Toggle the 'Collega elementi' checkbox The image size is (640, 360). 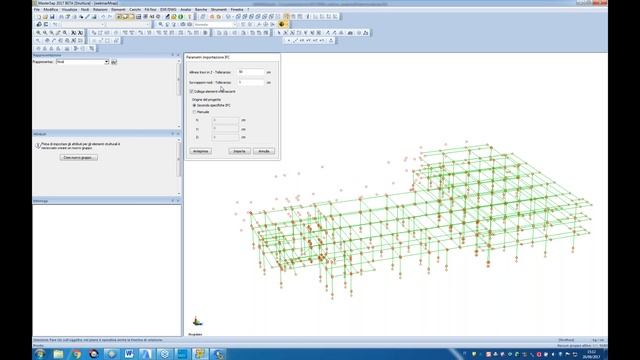191,91
